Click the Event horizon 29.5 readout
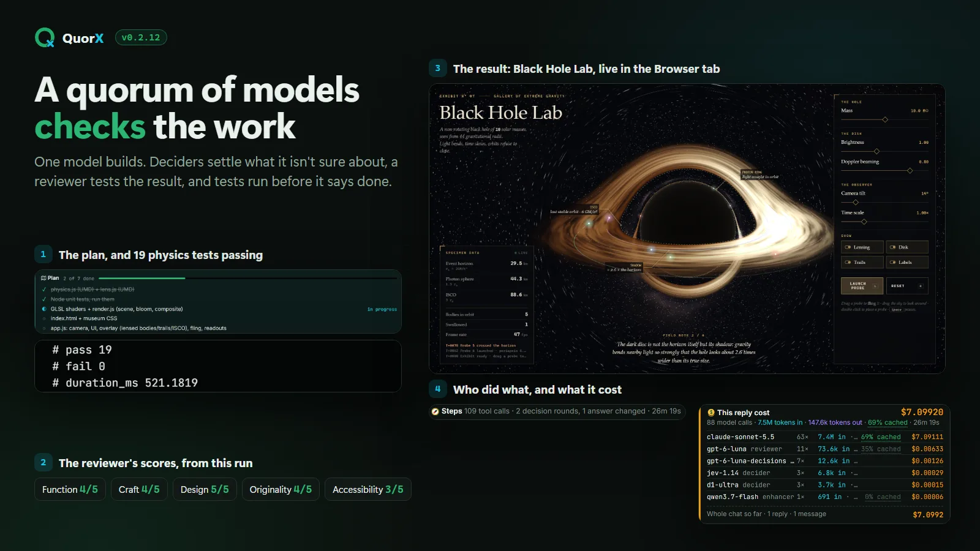Screen dimensions: 980x551 tap(487, 266)
